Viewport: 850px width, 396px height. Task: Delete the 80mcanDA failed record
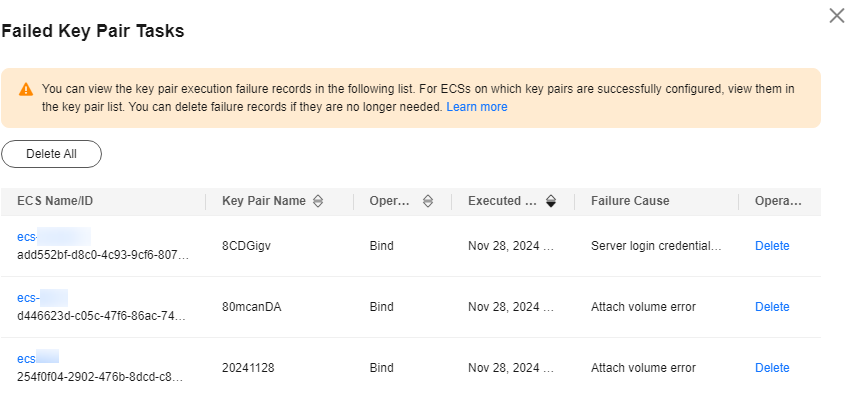pos(772,307)
